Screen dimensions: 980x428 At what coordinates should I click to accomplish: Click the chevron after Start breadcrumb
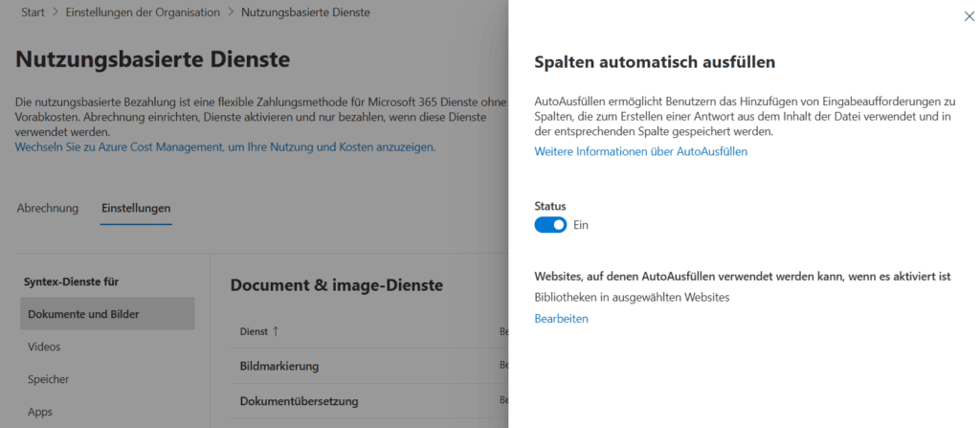56,12
